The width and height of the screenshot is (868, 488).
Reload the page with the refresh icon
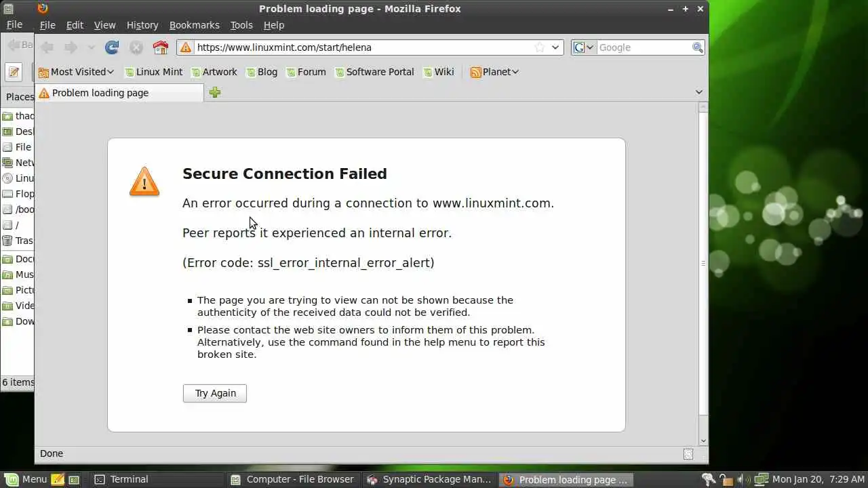[x=112, y=47]
